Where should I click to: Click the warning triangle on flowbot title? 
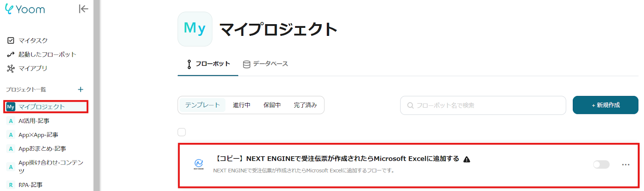click(x=467, y=160)
